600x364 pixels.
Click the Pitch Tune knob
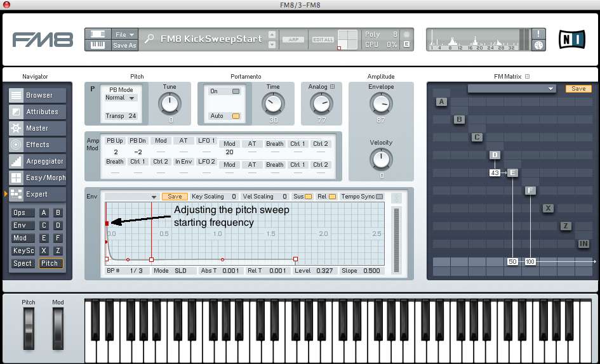[x=170, y=103]
